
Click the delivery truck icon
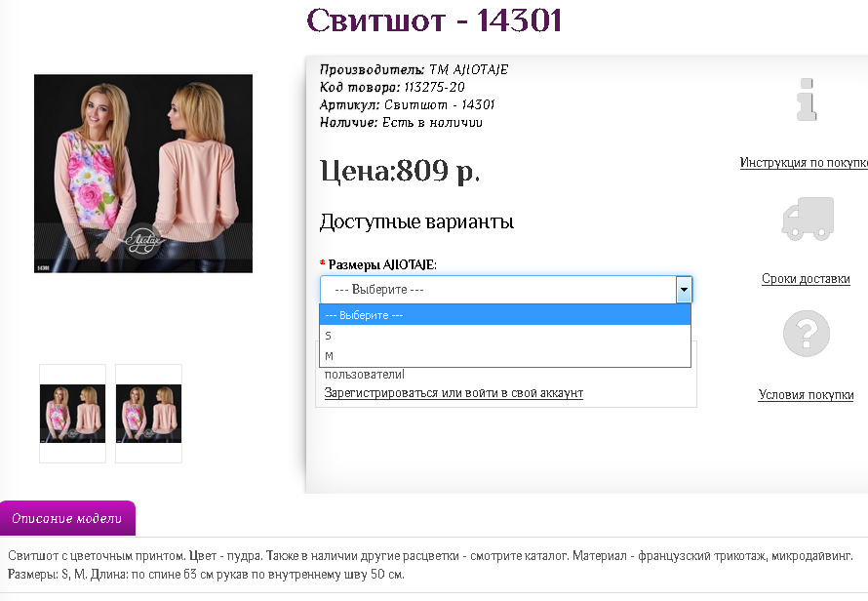(808, 219)
